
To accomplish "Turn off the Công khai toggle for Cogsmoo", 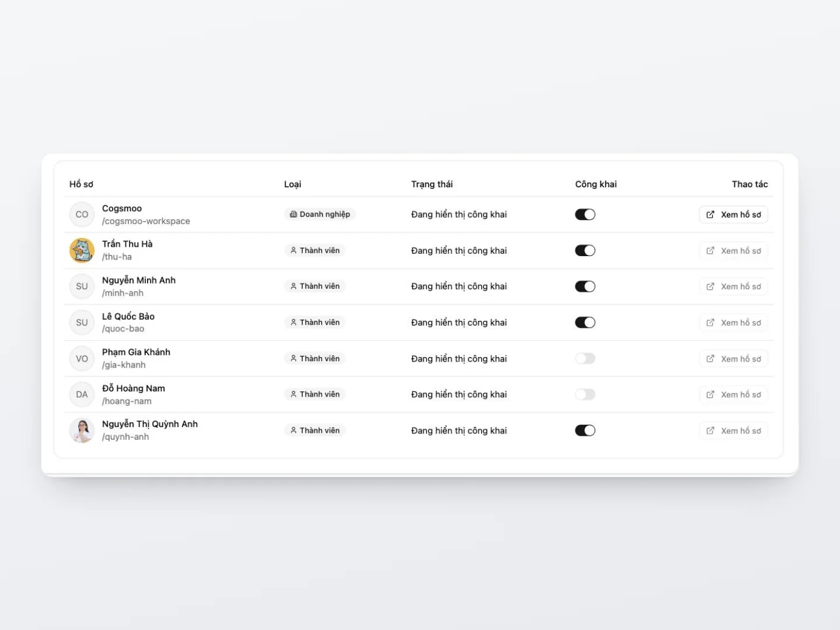I will [585, 215].
